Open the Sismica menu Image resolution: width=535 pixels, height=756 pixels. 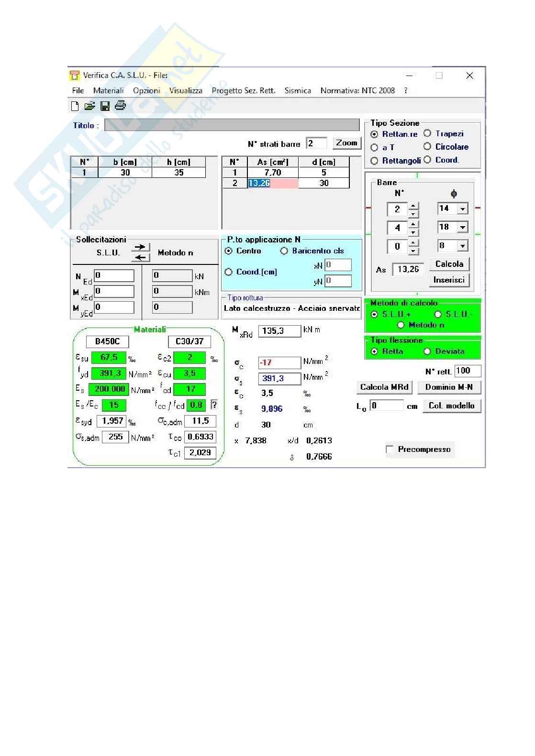pos(297,90)
